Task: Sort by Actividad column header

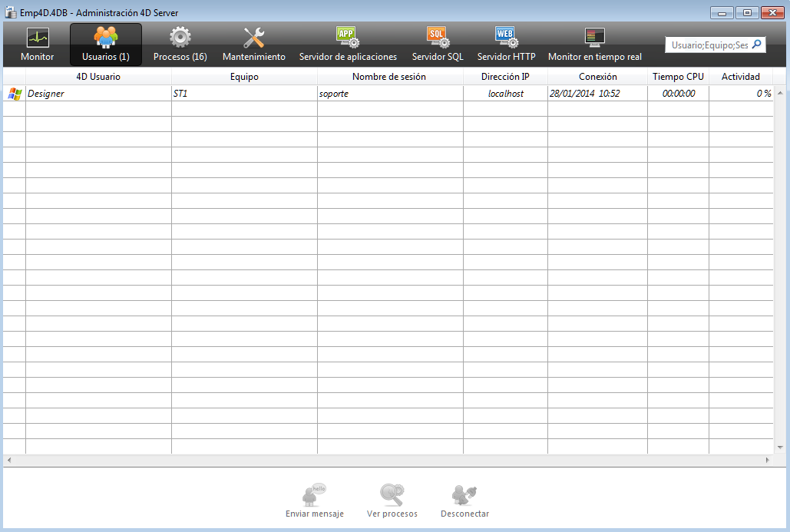Action: [x=741, y=77]
